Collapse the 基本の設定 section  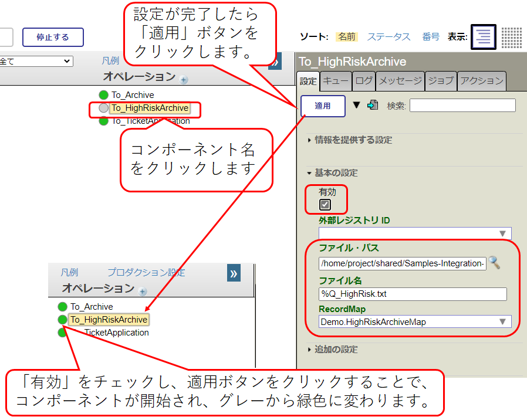pyautogui.click(x=336, y=173)
